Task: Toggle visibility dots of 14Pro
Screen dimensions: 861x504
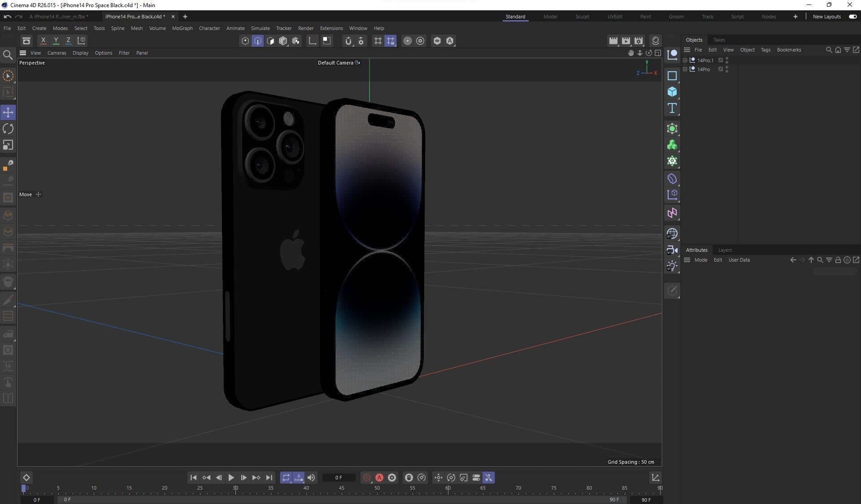Action: pos(727,69)
